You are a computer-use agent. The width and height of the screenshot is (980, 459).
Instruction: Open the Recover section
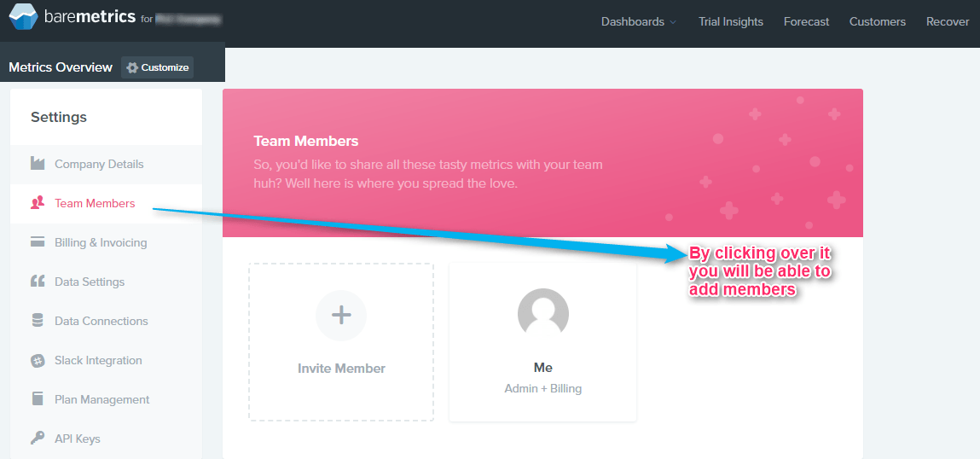(x=948, y=22)
